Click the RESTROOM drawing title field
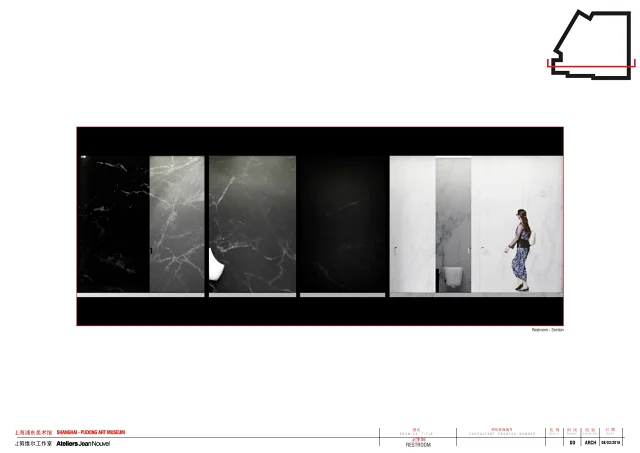640x453 pixels. 416,443
